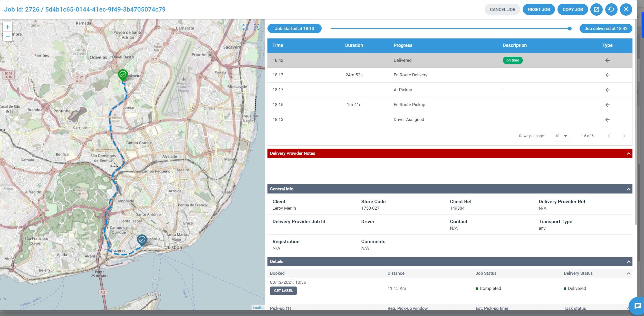Open the chat support bubble

tap(637, 306)
